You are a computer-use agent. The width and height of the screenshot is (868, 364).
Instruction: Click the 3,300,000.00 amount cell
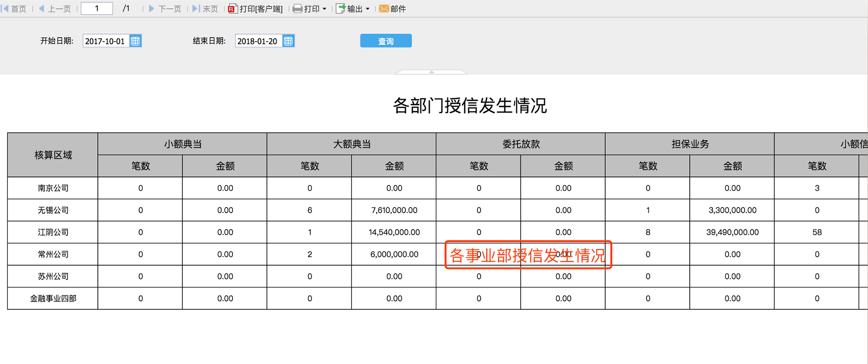point(732,210)
